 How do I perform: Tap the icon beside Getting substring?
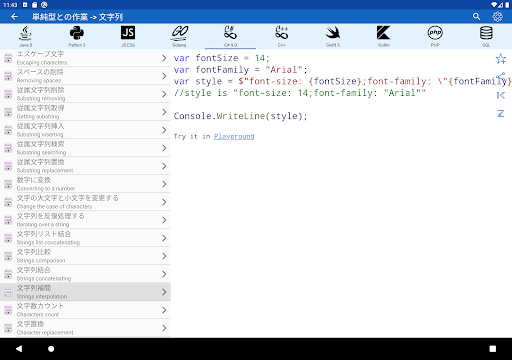pos(8,112)
